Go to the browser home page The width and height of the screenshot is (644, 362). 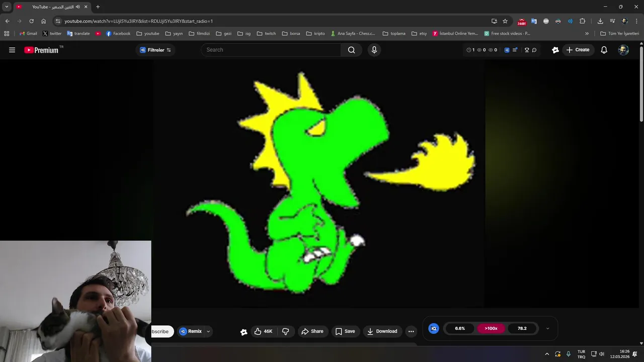tap(43, 21)
